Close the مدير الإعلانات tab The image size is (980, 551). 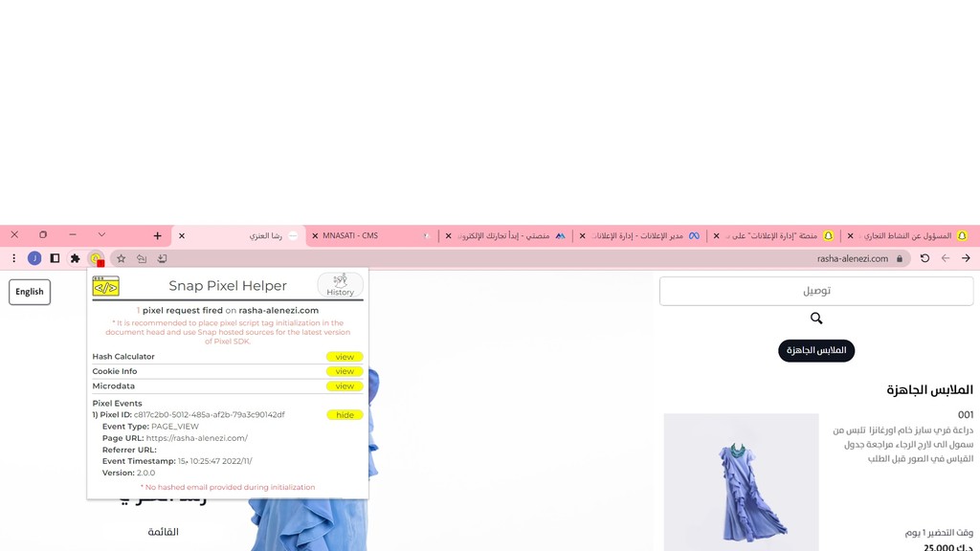pyautogui.click(x=583, y=236)
